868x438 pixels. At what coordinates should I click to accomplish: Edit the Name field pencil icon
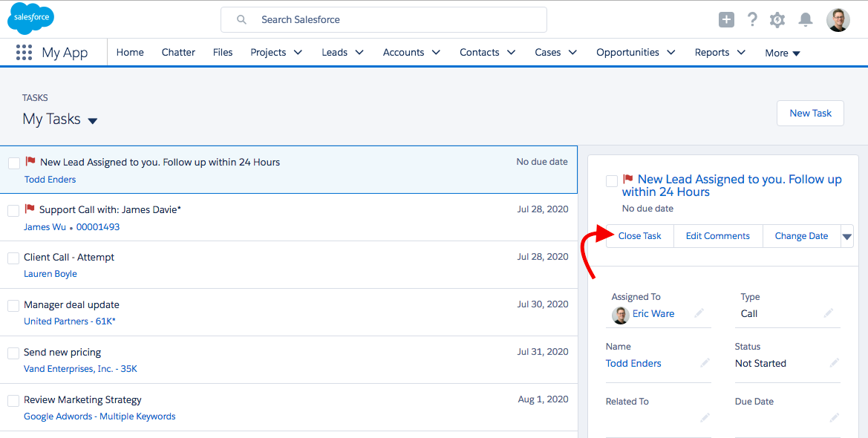click(705, 363)
